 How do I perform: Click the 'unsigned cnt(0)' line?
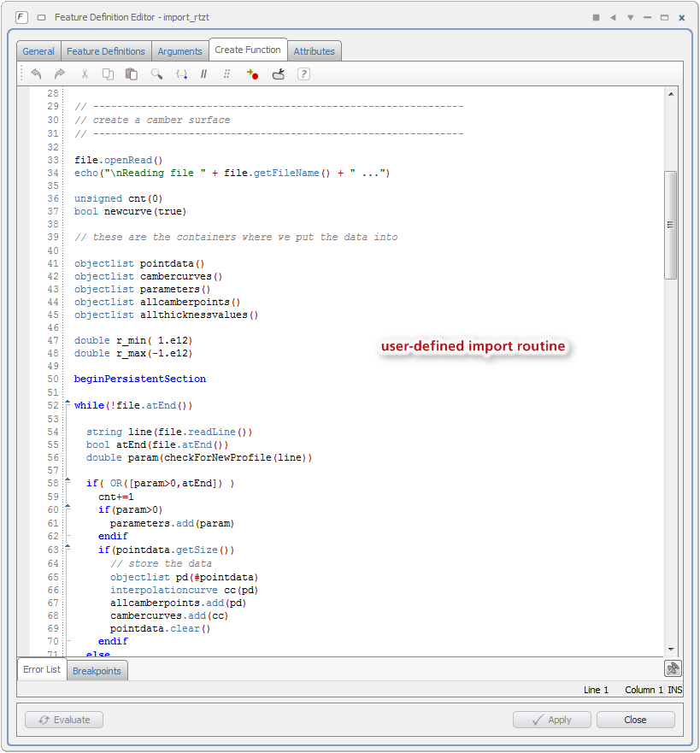coord(119,198)
